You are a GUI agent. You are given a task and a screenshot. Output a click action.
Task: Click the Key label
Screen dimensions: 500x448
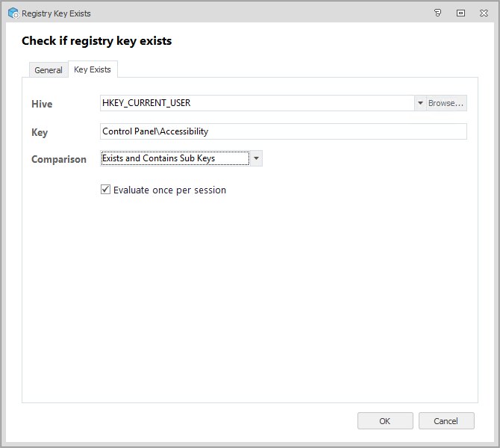[x=40, y=132]
